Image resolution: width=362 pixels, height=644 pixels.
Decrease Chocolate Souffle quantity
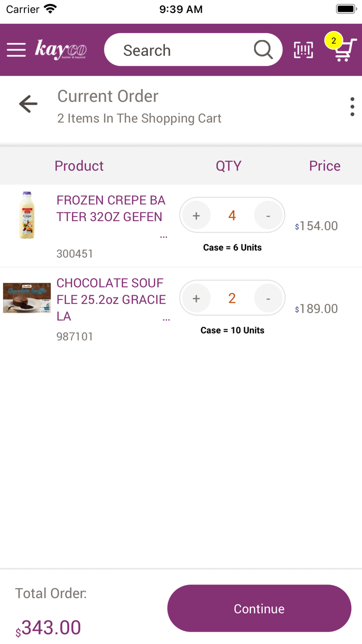click(x=268, y=298)
